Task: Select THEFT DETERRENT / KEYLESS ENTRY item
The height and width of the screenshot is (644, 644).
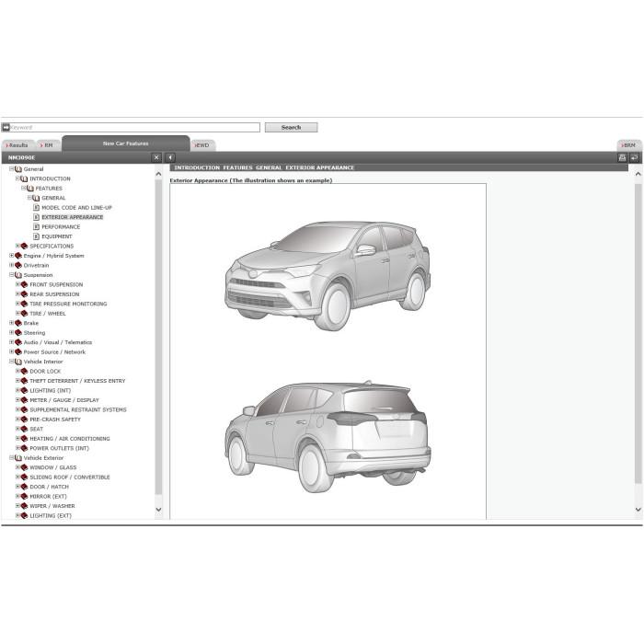Action: pos(77,381)
